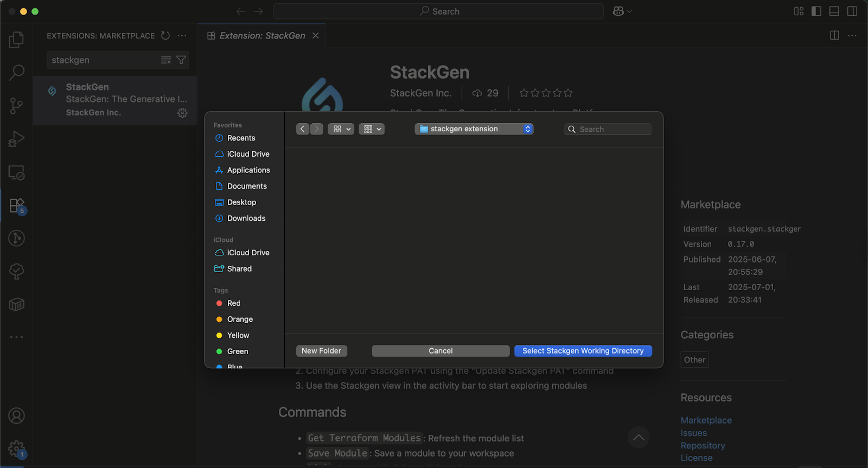Go forward in file dialog
This screenshot has height=468, width=868.
[317, 129]
